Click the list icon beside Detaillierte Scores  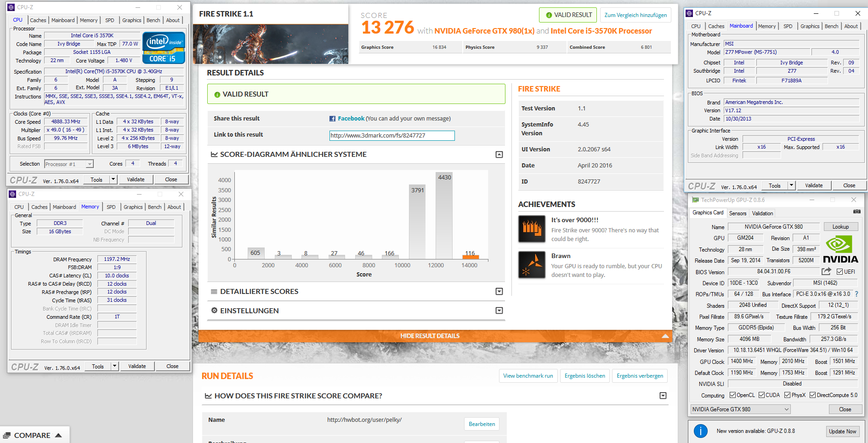pos(214,292)
